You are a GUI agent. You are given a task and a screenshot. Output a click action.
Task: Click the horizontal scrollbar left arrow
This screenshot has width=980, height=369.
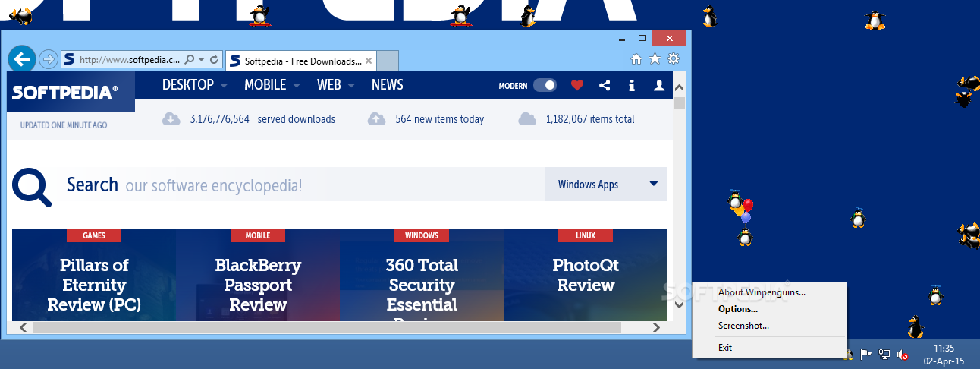point(23,327)
